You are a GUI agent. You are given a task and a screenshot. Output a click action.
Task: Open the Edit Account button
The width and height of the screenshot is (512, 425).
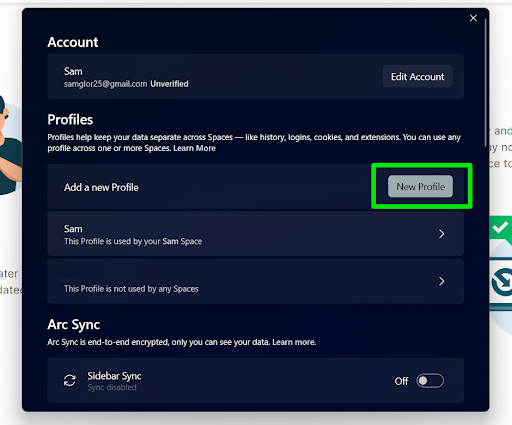[418, 76]
